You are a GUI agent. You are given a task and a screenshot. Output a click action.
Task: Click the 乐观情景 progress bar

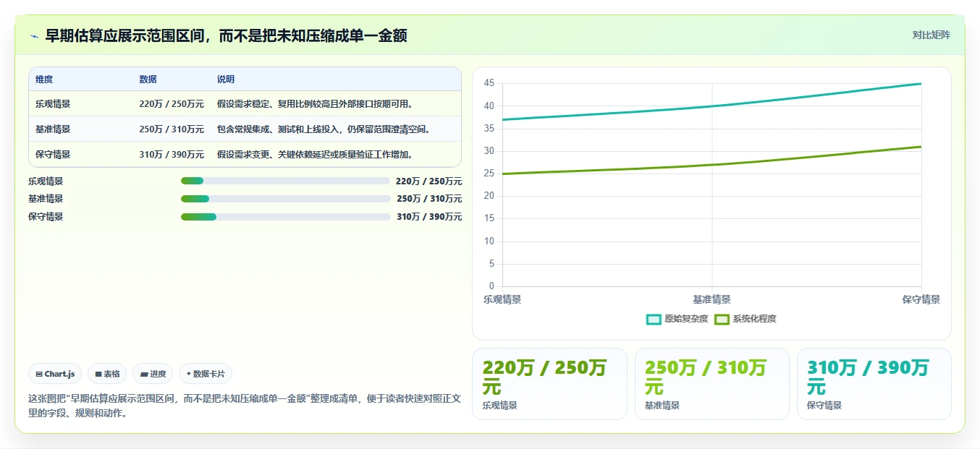pos(285,181)
